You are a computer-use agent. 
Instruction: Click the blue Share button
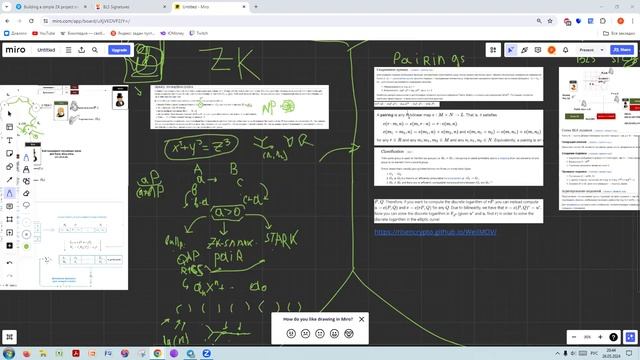(x=622, y=50)
